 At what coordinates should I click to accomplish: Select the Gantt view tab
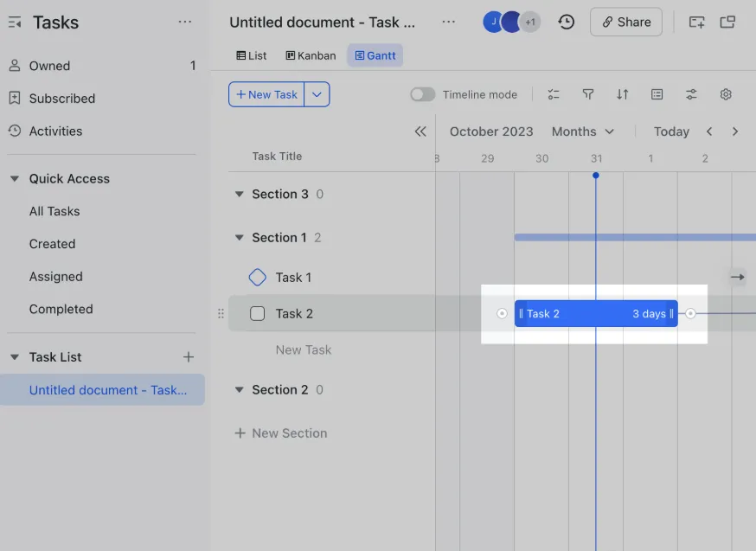pyautogui.click(x=375, y=56)
